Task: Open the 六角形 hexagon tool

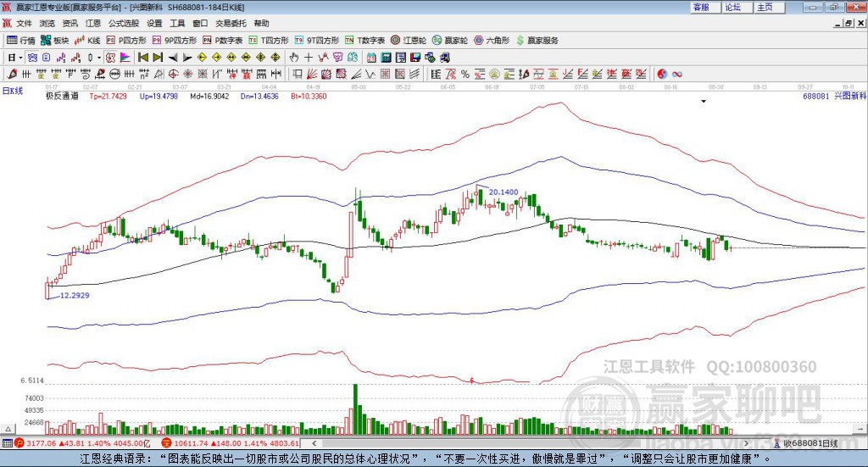Action: pyautogui.click(x=492, y=41)
